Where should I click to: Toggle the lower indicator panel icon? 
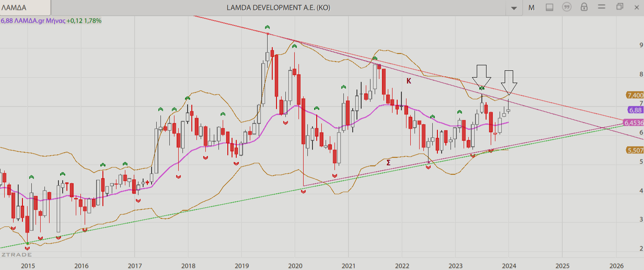(549, 7)
